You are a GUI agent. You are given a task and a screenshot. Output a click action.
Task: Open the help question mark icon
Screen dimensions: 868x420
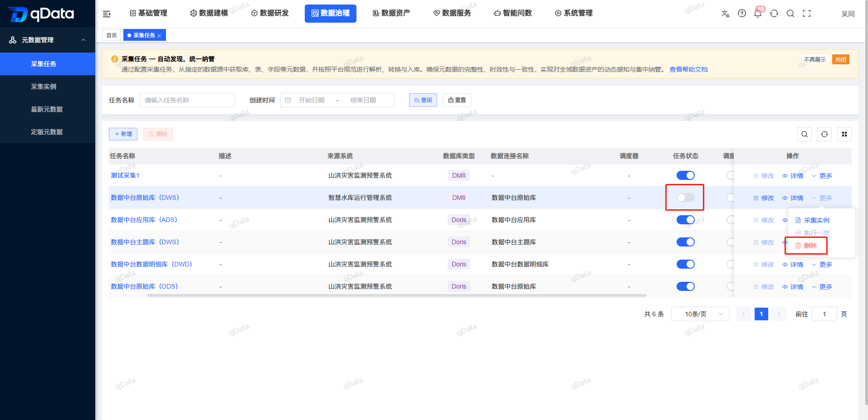click(742, 14)
